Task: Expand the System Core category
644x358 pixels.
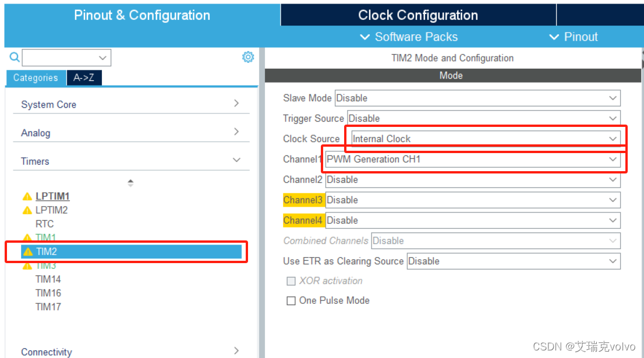Action: 132,104
